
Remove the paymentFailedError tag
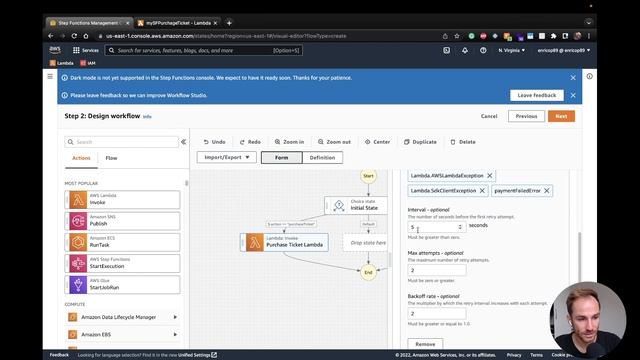tap(547, 191)
